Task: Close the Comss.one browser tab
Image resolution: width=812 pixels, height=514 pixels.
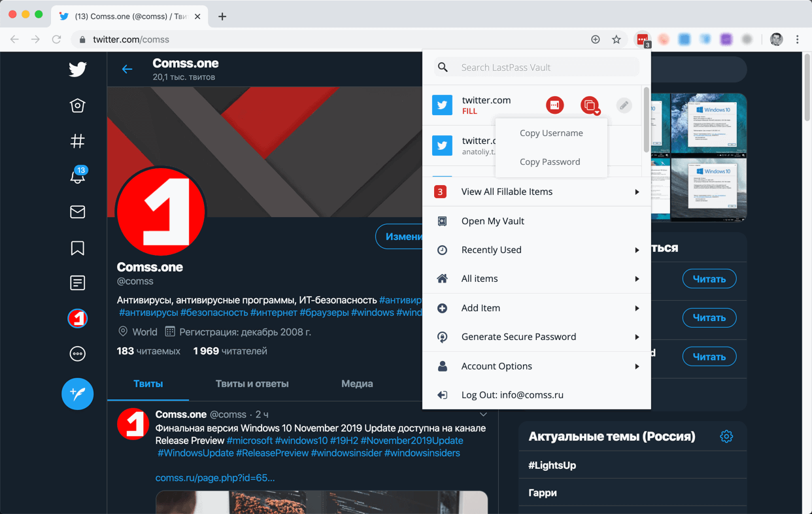Action: pos(197,16)
